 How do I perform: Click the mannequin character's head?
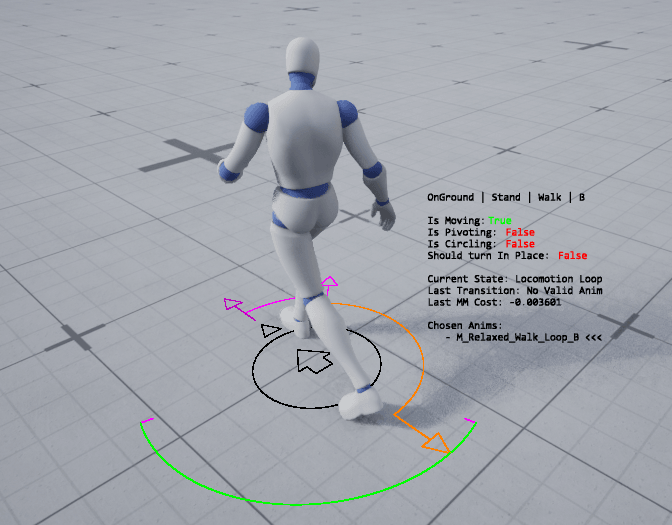[x=303, y=56]
